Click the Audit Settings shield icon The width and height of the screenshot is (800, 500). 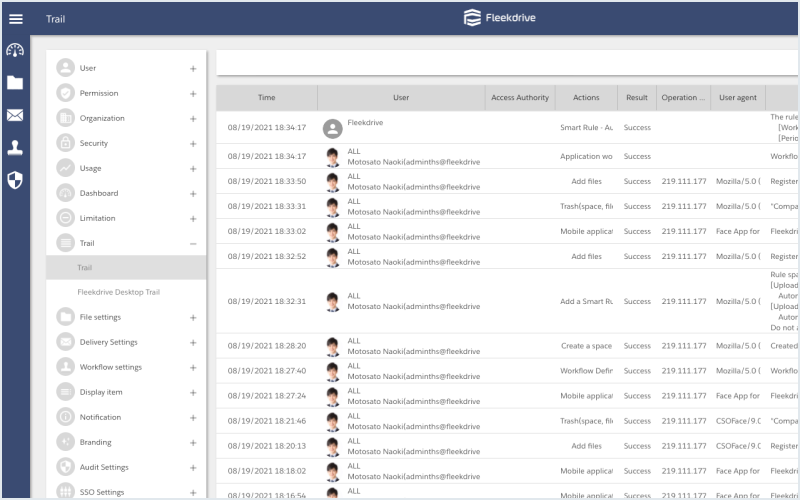pyautogui.click(x=65, y=467)
